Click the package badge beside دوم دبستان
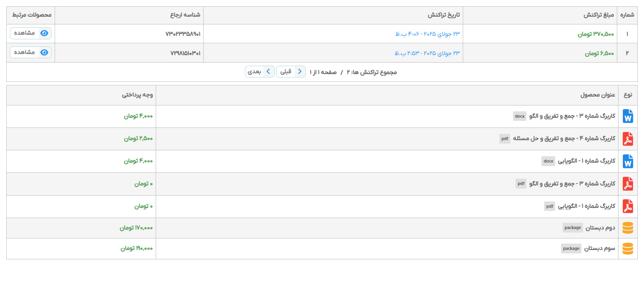This screenshot has height=292, width=644. coord(572,228)
